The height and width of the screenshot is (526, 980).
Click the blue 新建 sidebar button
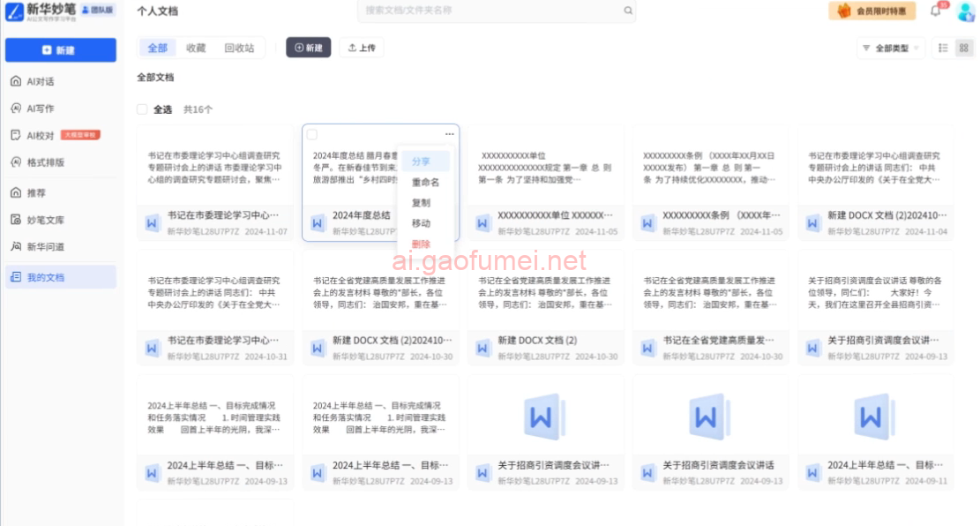tap(61, 50)
